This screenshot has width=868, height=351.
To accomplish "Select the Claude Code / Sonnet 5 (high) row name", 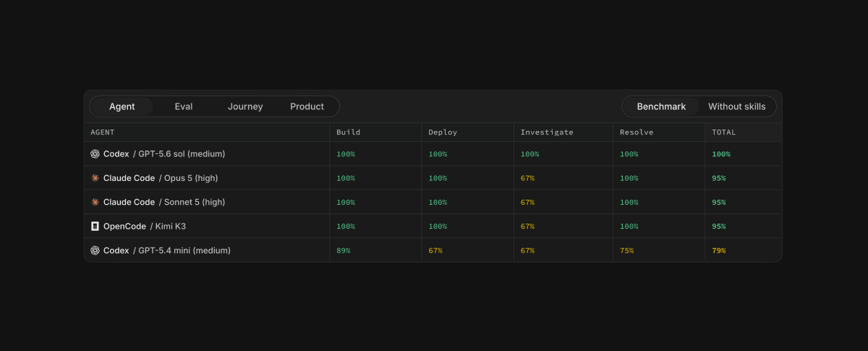I will coord(164,202).
